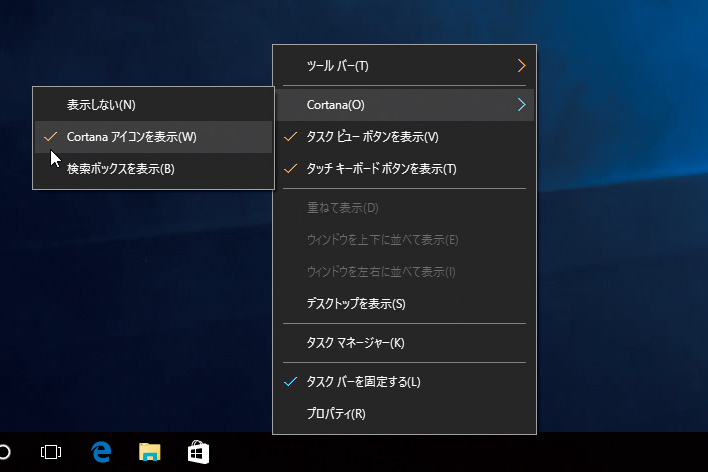Open Task View from the taskbar

tap(51, 452)
